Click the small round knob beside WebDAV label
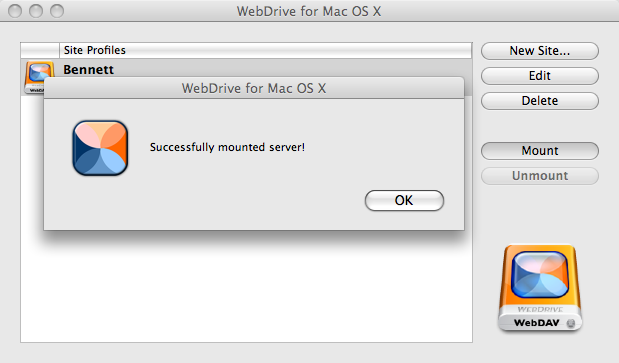Screen dimensions: 619x363 tap(570, 323)
